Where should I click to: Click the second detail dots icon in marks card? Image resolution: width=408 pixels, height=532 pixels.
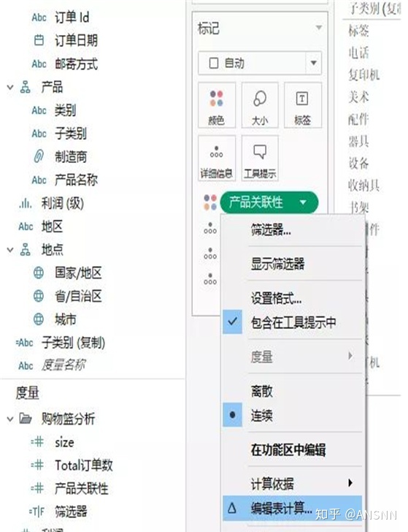[x=210, y=254]
